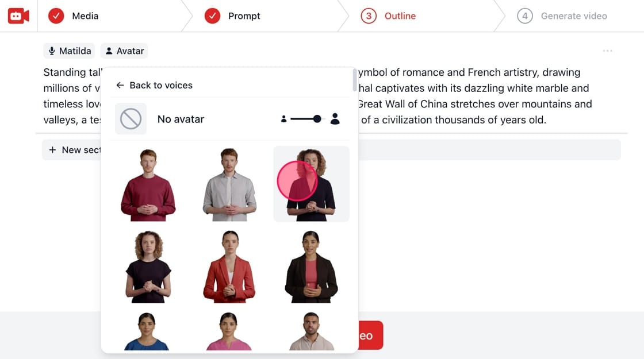Select the woman in red blazer avatar
Screen dimensions: 644x359
tap(229, 267)
